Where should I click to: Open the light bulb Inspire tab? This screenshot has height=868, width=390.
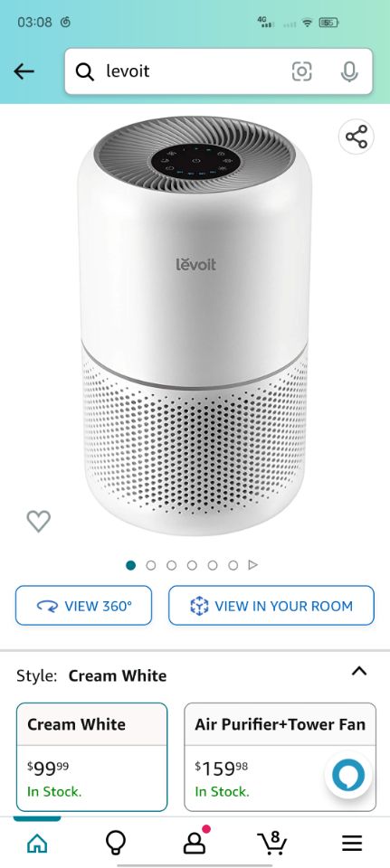[x=116, y=843]
